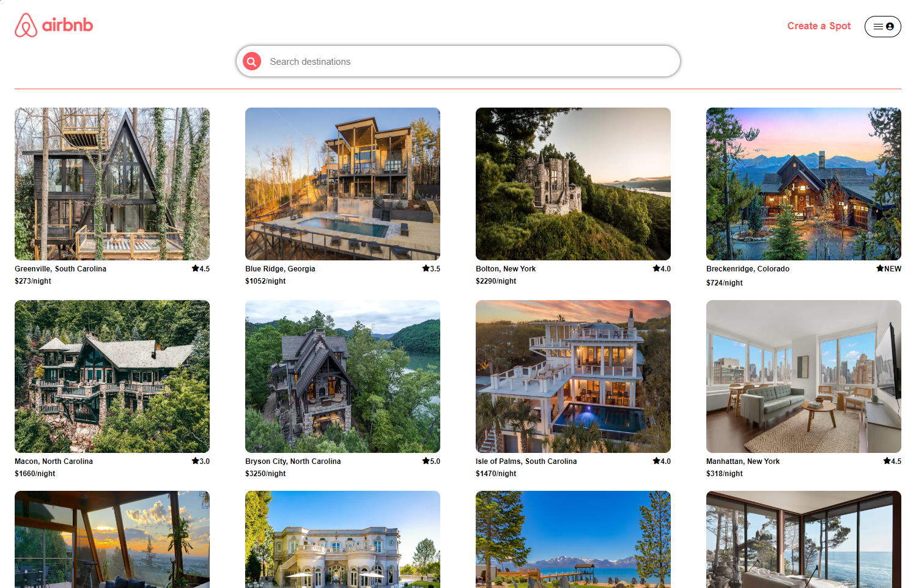Click the hamburger menu icon
The height and width of the screenshot is (588, 916).
877,26
